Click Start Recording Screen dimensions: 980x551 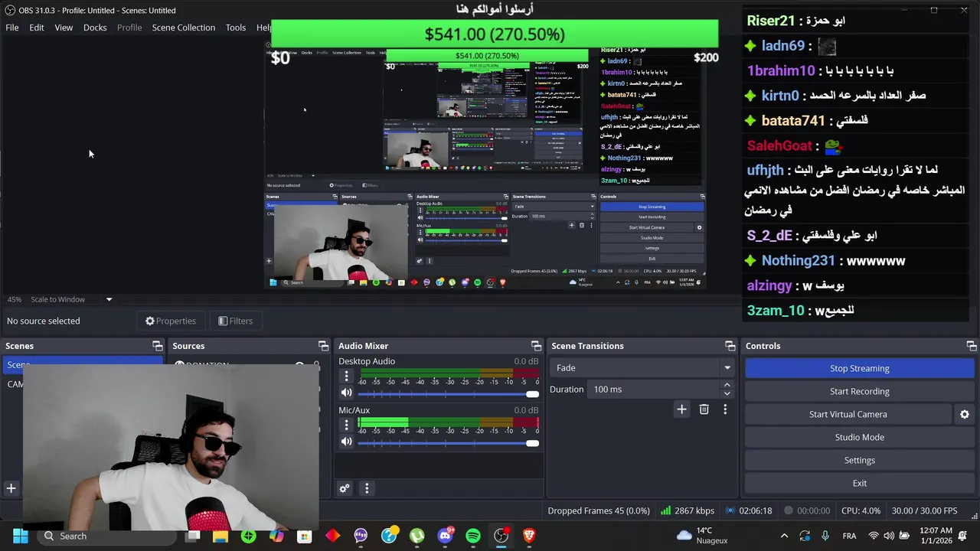click(x=859, y=391)
